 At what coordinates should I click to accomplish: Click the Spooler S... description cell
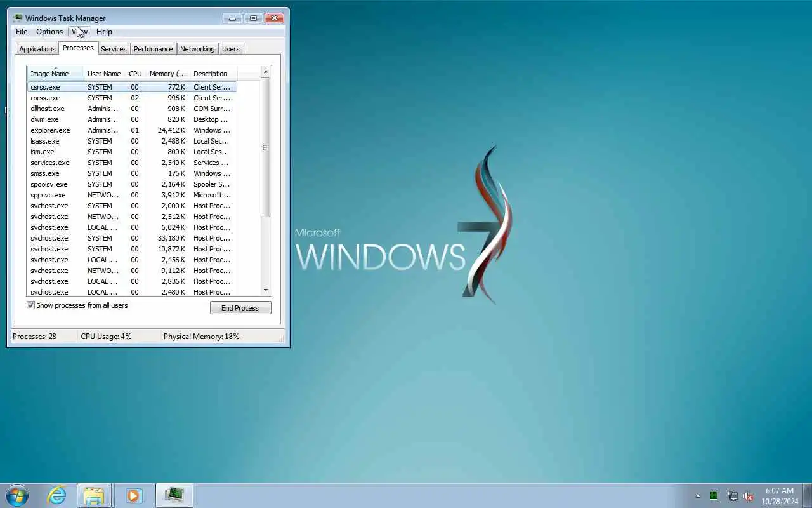pos(212,184)
